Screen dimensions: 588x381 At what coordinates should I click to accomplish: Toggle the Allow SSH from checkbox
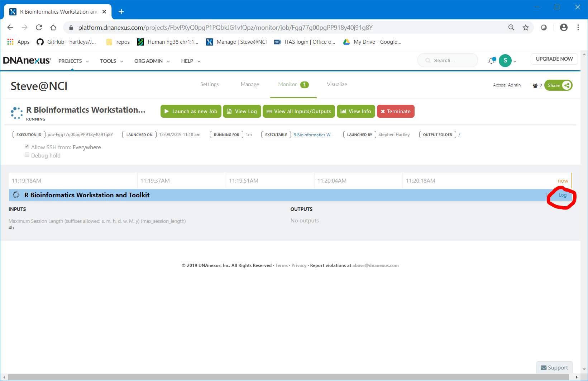pos(27,146)
